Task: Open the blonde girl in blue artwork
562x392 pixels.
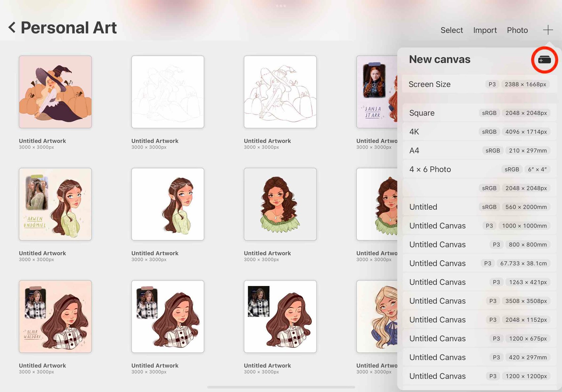Action: click(377, 316)
